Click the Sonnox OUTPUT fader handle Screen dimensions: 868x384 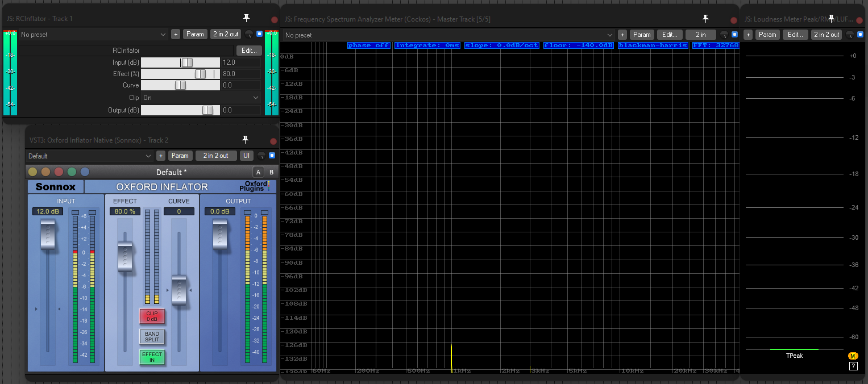[x=220, y=235]
